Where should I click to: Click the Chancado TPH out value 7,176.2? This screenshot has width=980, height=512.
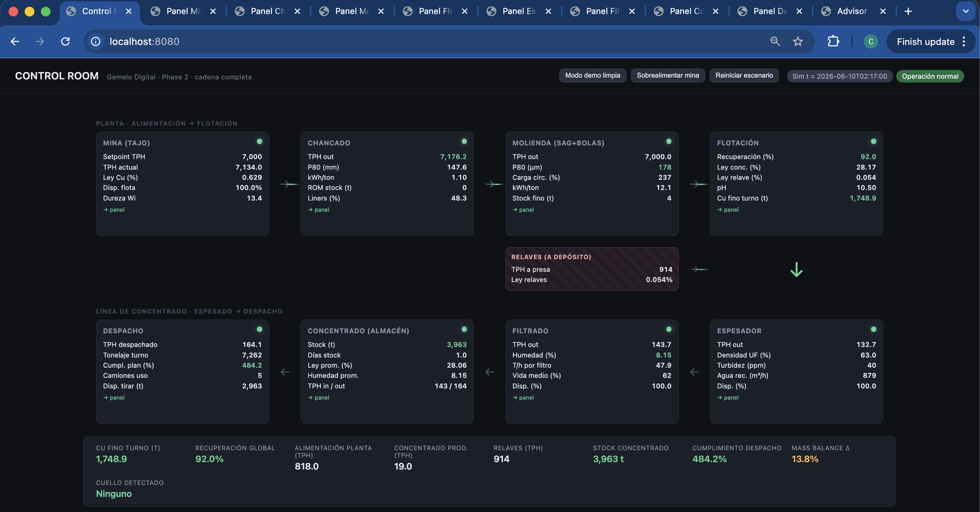(x=453, y=157)
